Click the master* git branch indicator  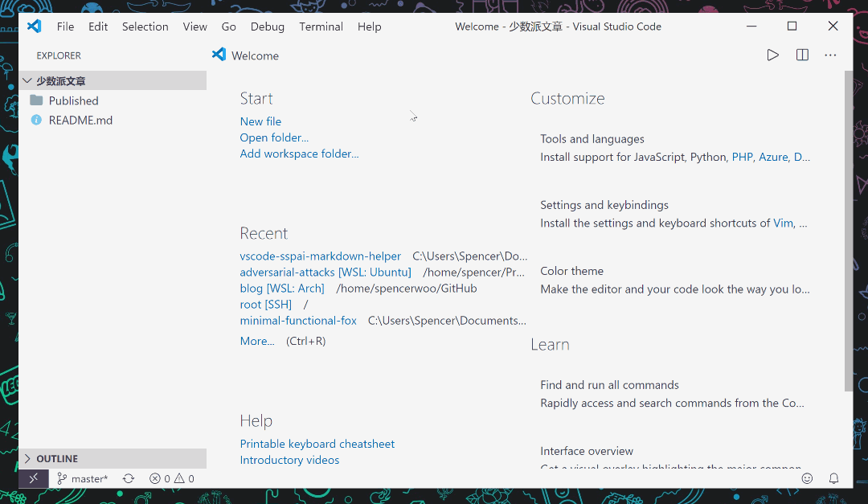click(x=83, y=478)
